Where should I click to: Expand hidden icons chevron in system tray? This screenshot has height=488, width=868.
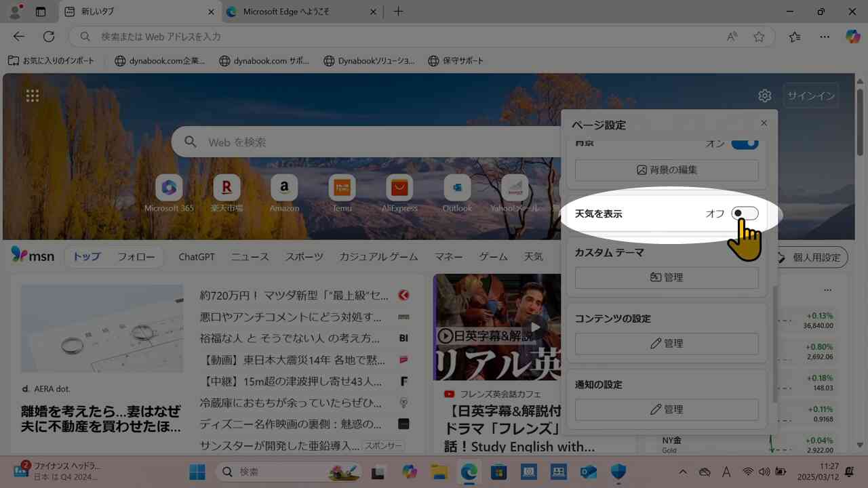pos(683,472)
